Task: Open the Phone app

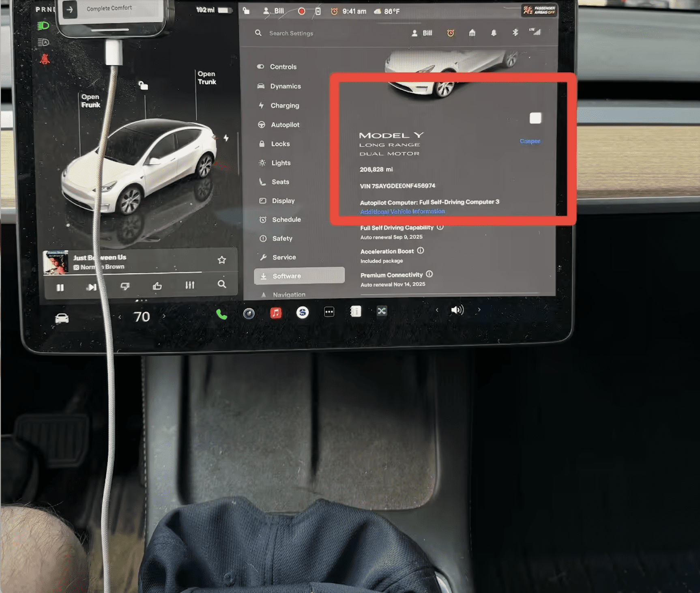Action: [221, 314]
